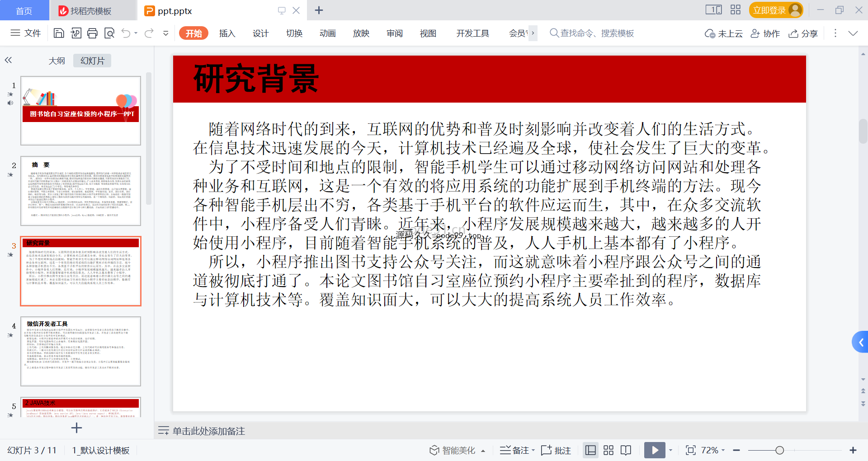Switch to the 首页 tab
This screenshot has height=461, width=868.
tap(24, 10)
